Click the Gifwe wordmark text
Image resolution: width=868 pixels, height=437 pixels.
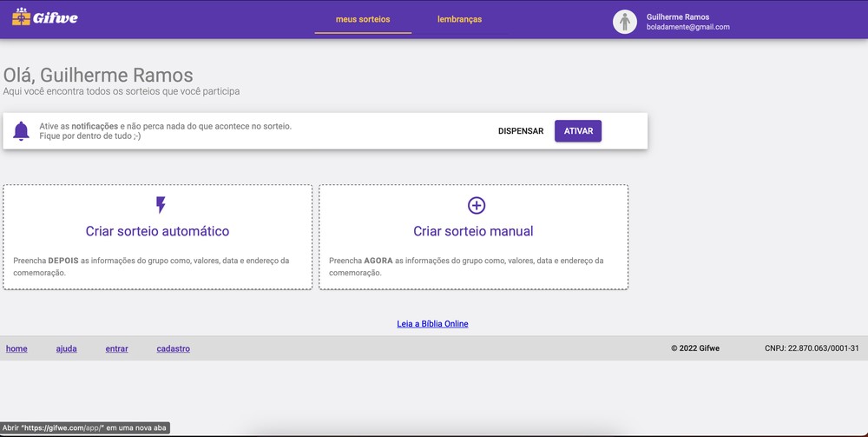pyautogui.click(x=56, y=18)
